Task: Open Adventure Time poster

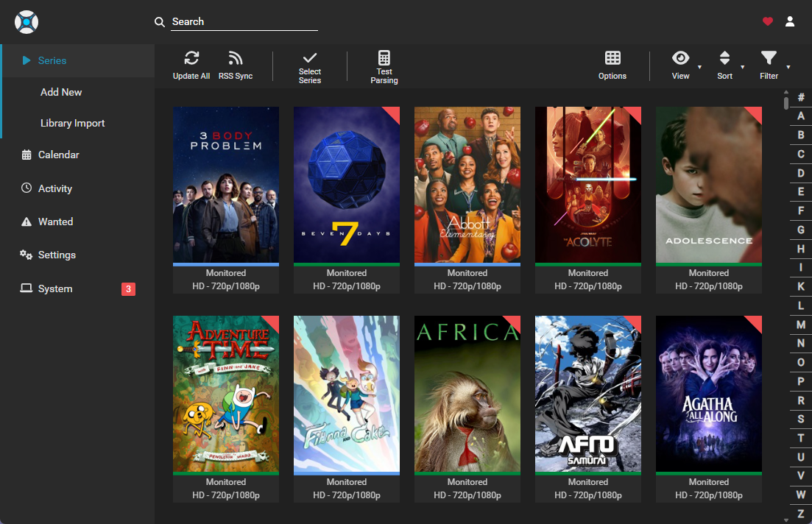Action: [226, 394]
